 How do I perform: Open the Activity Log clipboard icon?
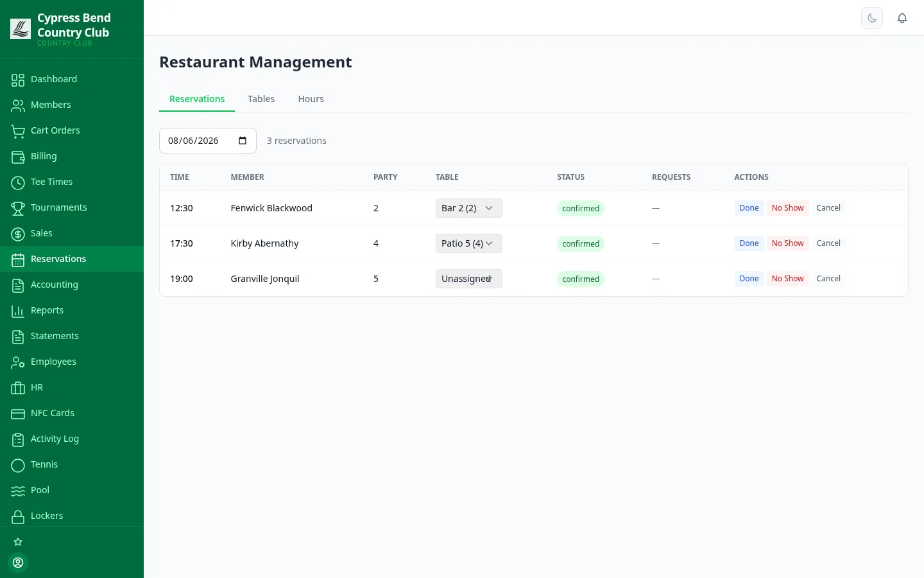point(18,439)
